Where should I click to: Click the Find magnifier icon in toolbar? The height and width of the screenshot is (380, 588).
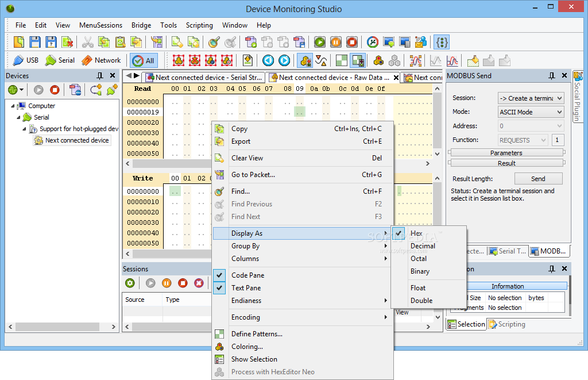tap(214, 42)
